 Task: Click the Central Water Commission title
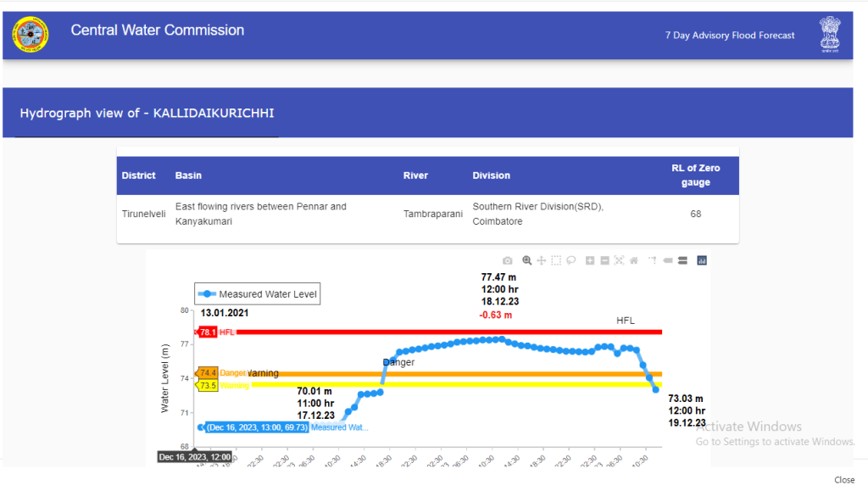pyautogui.click(x=158, y=31)
